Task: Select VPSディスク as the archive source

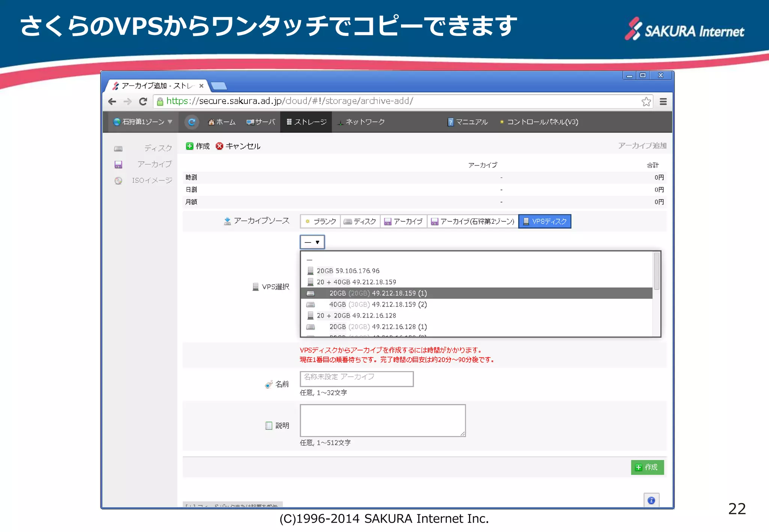Action: 545,221
